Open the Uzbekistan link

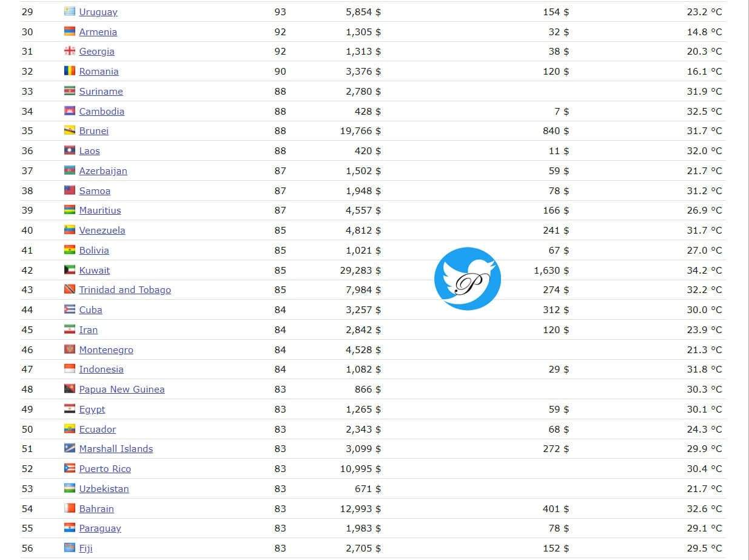coord(104,489)
